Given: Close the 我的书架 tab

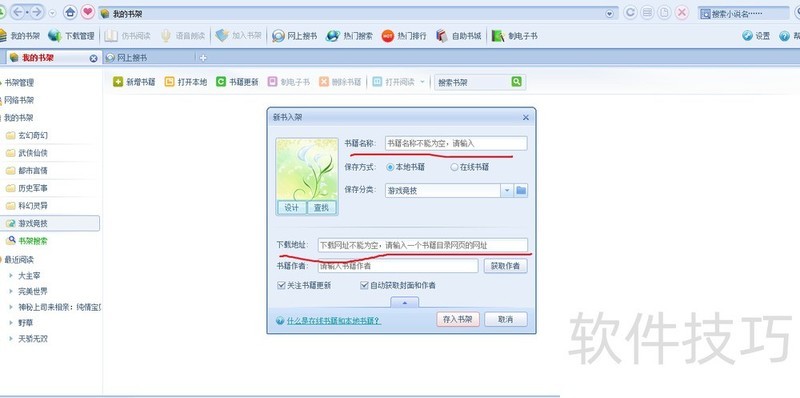Looking at the screenshot, I should 93,59.
